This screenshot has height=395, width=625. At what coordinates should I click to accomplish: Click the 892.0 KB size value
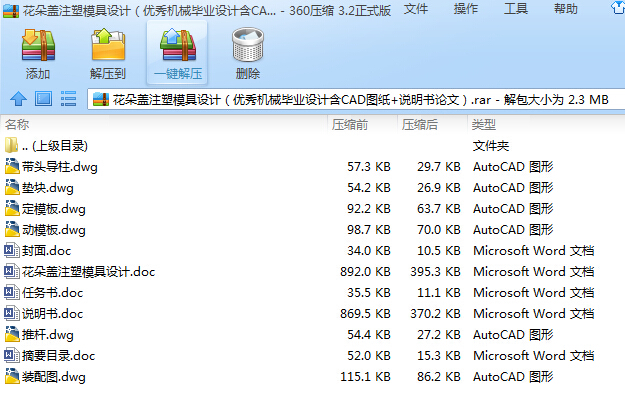pos(365,271)
